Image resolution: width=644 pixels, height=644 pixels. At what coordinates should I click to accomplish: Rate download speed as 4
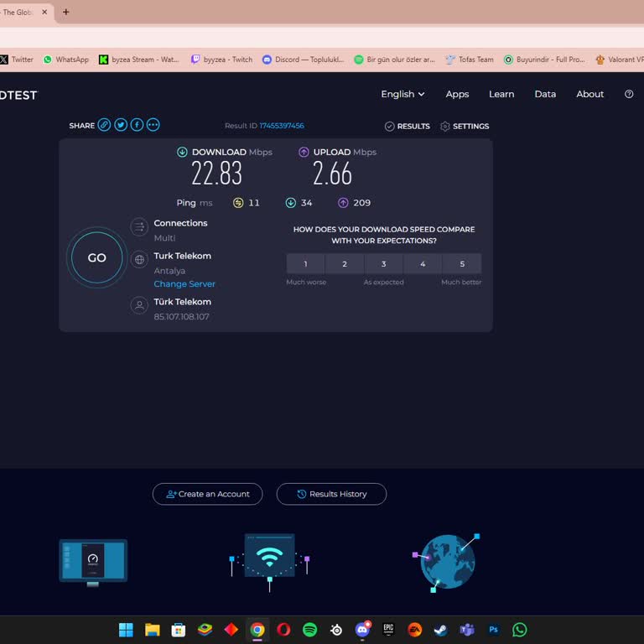pos(423,263)
